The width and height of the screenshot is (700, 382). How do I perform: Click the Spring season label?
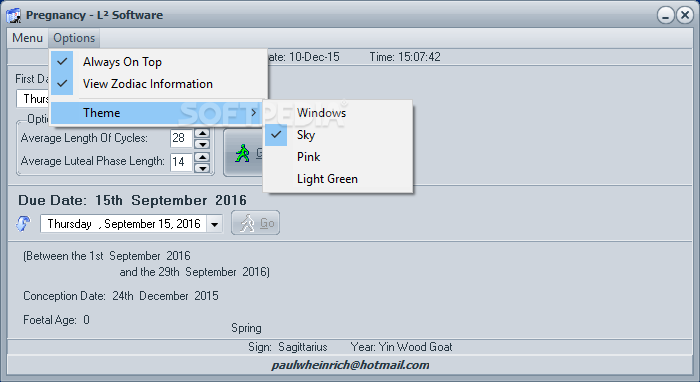tap(246, 328)
